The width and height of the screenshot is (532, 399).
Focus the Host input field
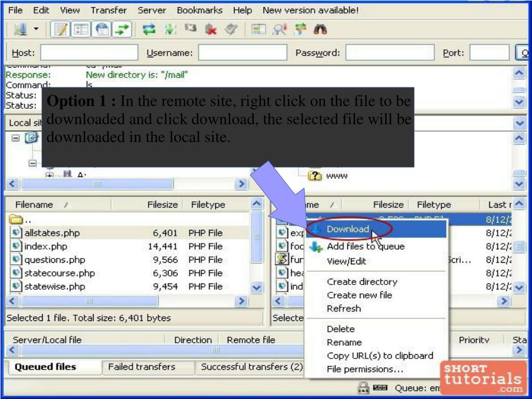(x=89, y=53)
